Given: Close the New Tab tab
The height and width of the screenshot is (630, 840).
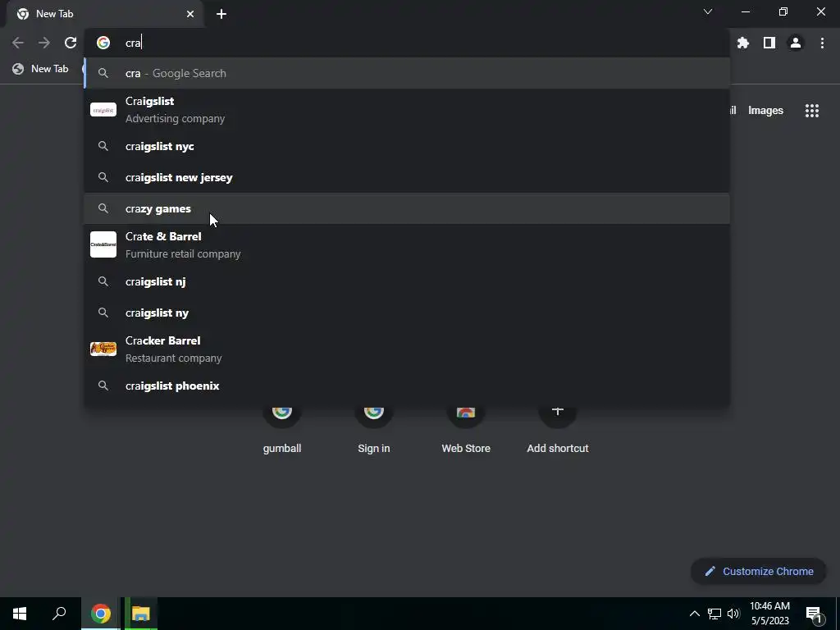Looking at the screenshot, I should click(190, 14).
